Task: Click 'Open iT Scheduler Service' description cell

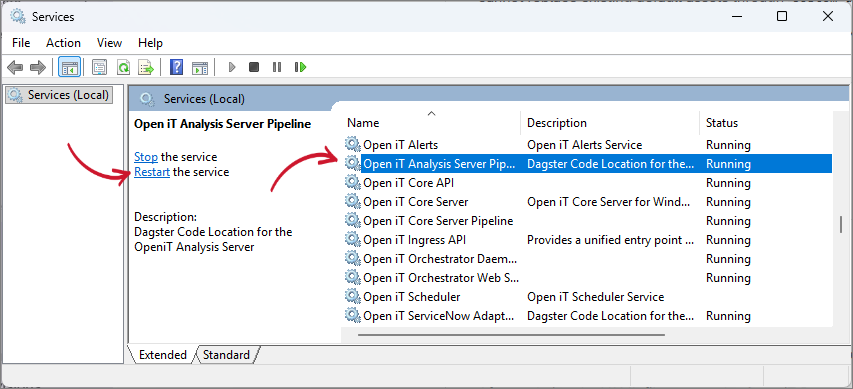Action: 596,297
